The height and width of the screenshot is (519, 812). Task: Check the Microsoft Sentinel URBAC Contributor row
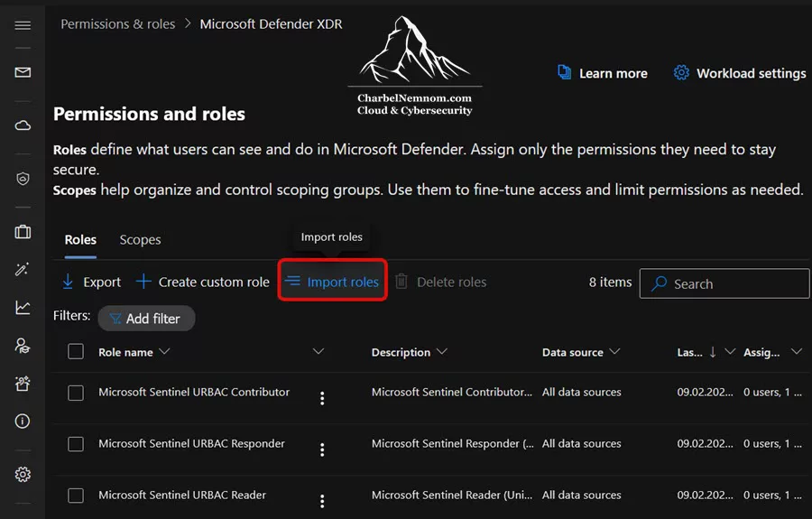click(76, 393)
